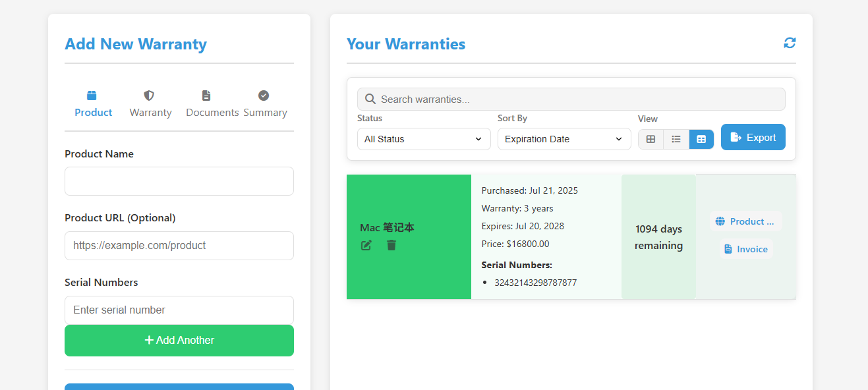Screen dimensions: 868x390
Task: Click the magnifier icon in the search bar
Action: [x=370, y=99]
